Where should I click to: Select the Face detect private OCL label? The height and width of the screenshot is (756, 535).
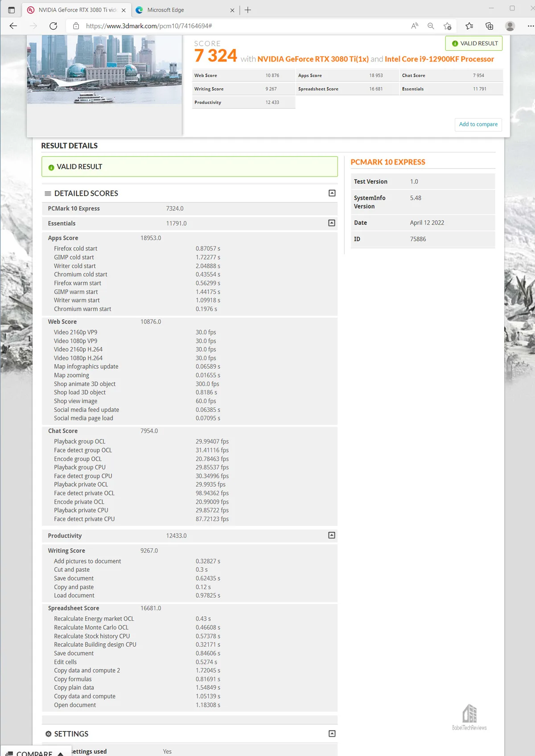point(84,493)
